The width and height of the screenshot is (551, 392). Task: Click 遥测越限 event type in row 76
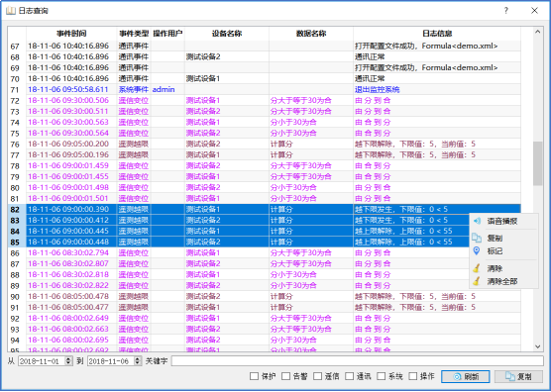133,144
